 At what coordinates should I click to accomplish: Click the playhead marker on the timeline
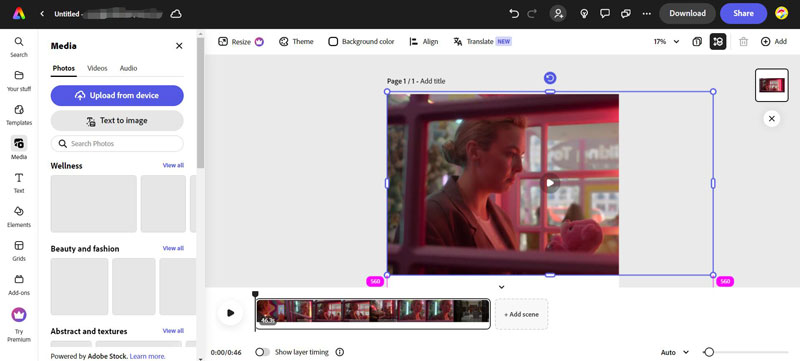point(255,294)
